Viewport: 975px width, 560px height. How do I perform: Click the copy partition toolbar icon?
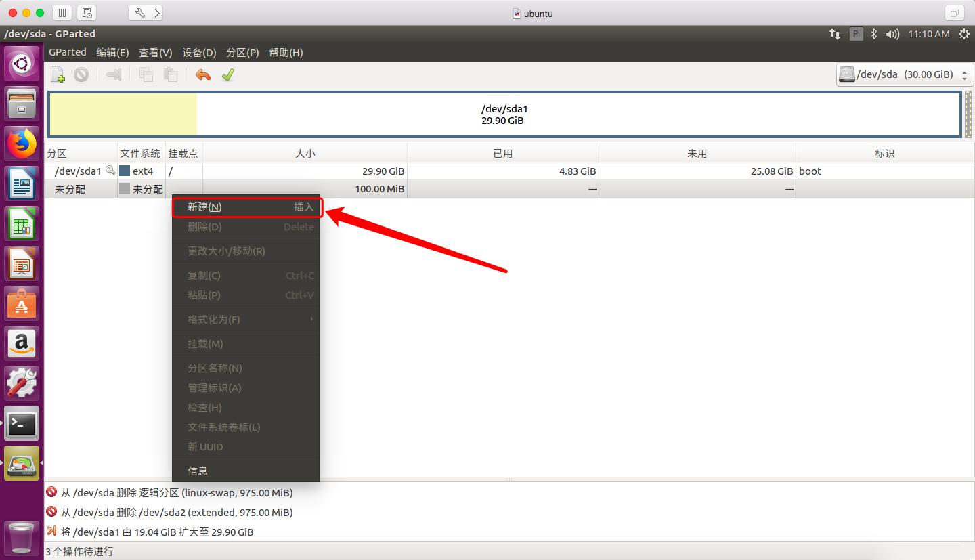(146, 74)
